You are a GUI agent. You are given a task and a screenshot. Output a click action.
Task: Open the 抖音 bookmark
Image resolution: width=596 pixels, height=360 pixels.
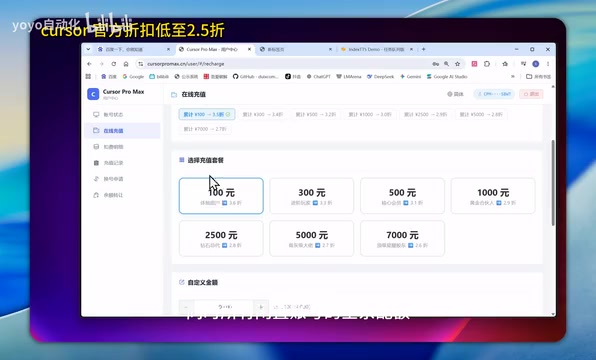pyautogui.click(x=293, y=76)
